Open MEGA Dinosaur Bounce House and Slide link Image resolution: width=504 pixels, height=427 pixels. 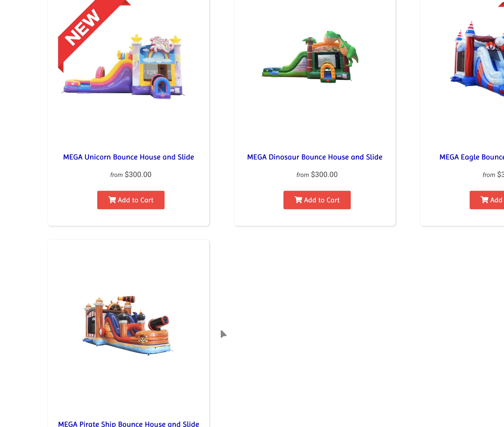[315, 157]
